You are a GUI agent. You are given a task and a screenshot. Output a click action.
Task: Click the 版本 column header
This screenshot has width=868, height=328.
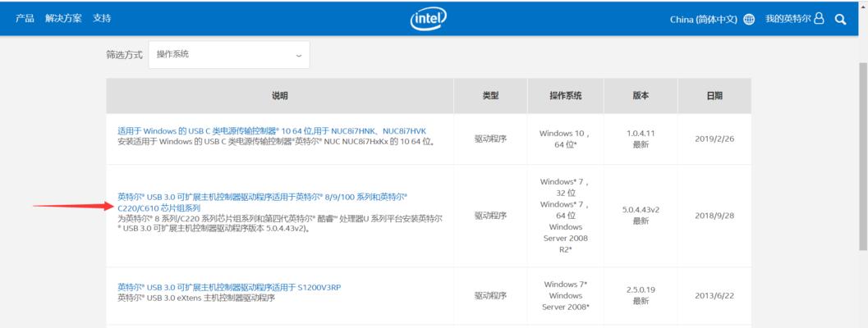coord(641,96)
